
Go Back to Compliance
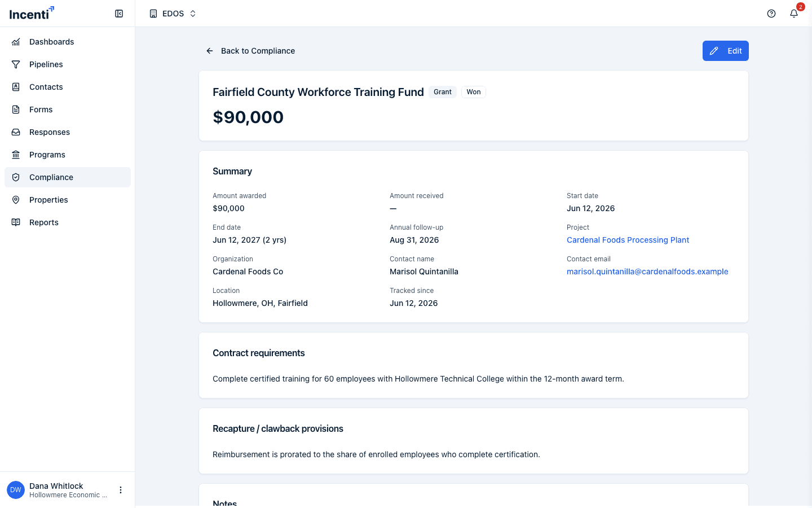(250, 51)
